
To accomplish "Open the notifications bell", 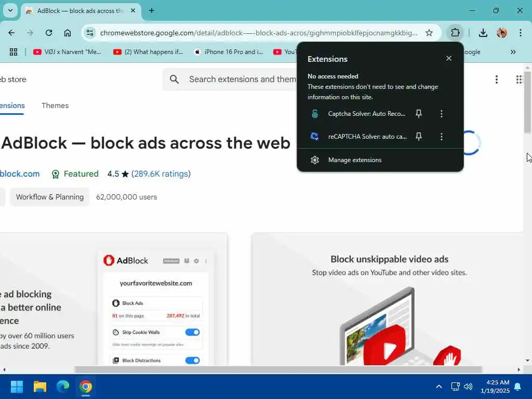I will 518,387.
